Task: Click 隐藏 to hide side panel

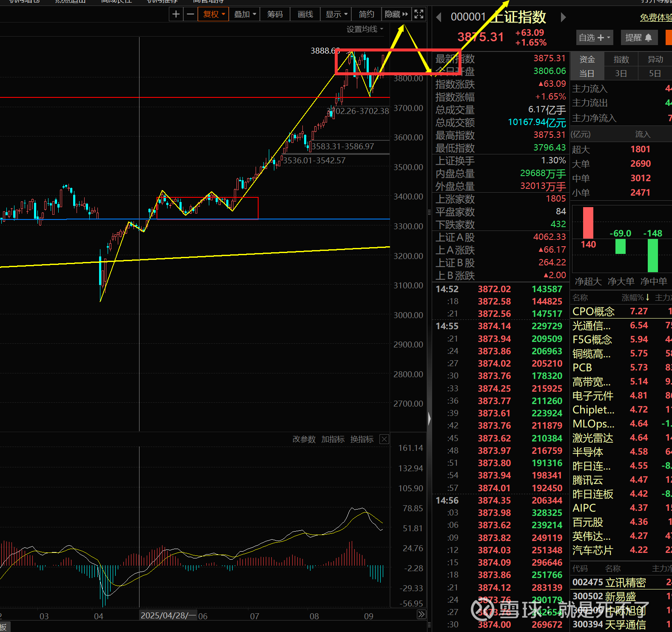Action: pyautogui.click(x=396, y=14)
